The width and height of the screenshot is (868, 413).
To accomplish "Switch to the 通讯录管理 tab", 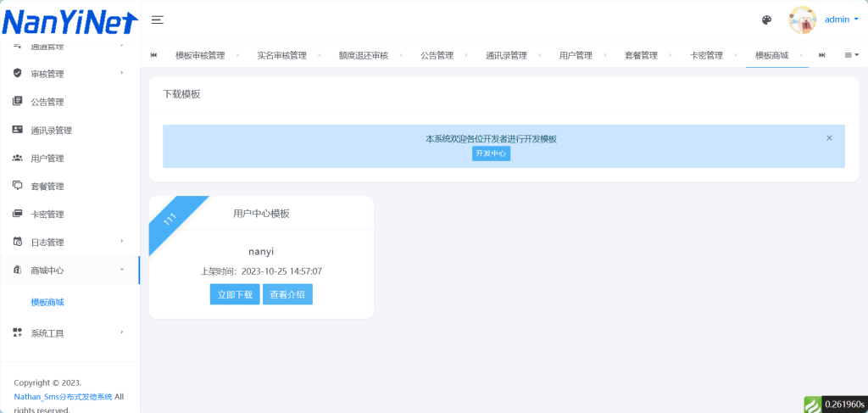I will 507,55.
